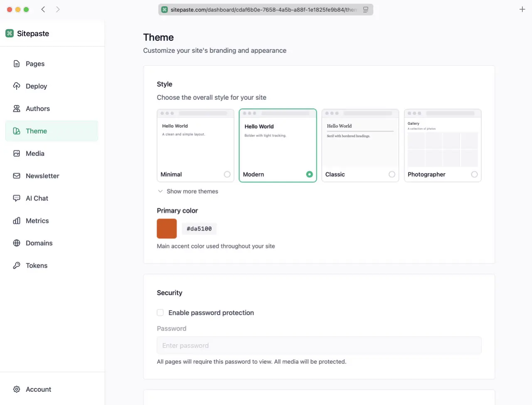The height and width of the screenshot is (405, 532).
Task: Click the Media image icon
Action: [x=16, y=153]
